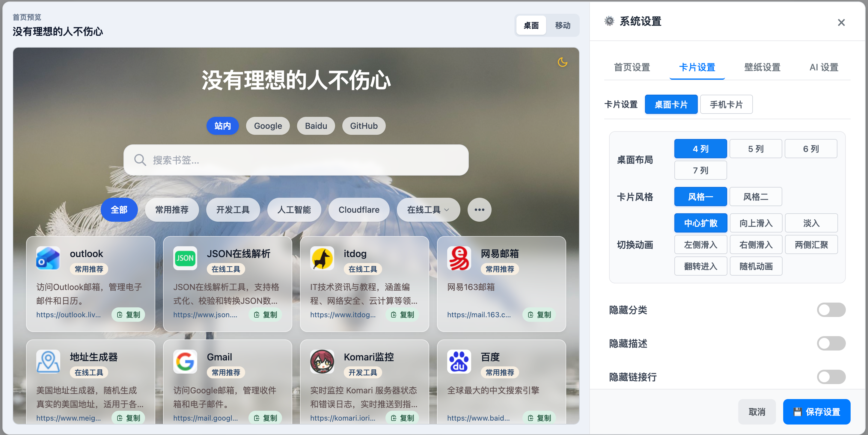Click the Gmail Google logo icon

point(185,362)
